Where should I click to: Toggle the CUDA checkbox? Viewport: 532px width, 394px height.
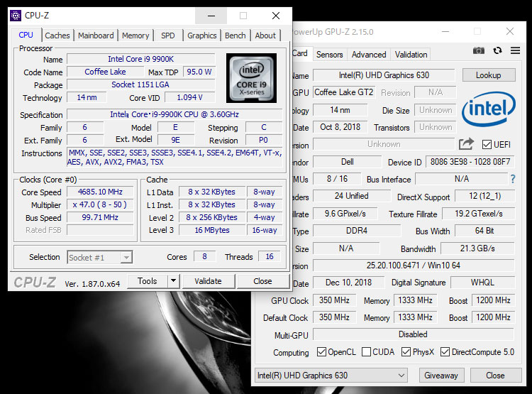point(366,352)
